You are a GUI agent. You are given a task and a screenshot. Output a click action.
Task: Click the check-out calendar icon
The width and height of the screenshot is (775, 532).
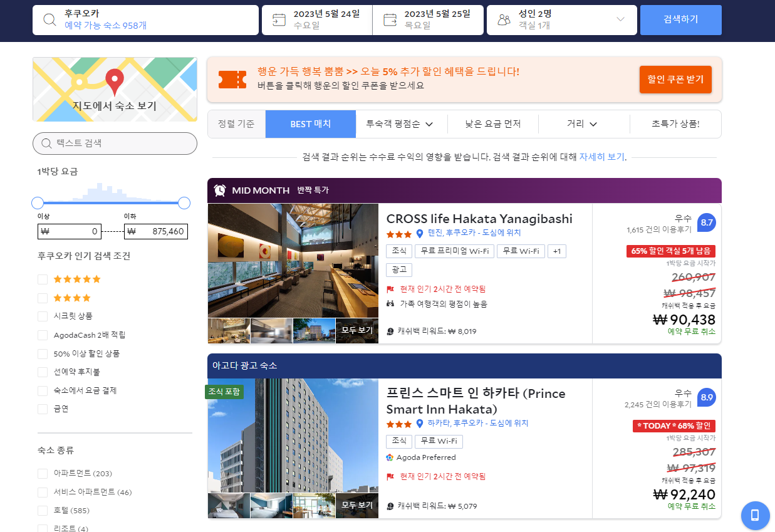tap(390, 19)
